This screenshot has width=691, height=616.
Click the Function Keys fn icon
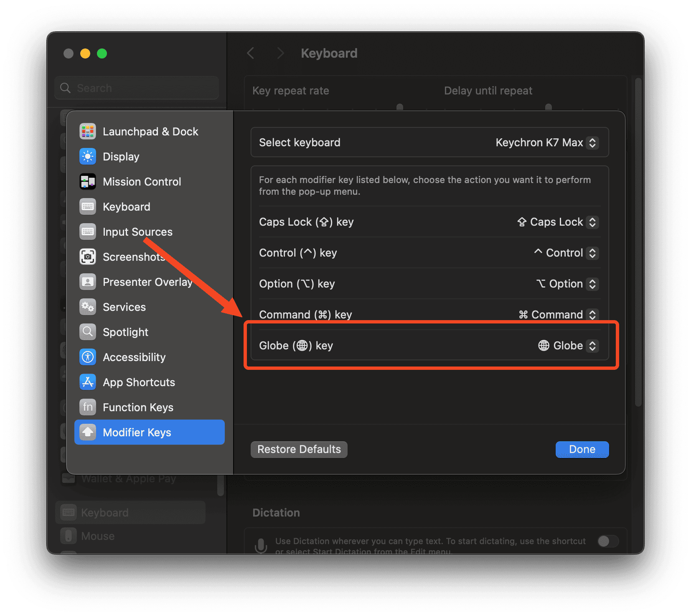click(x=88, y=407)
